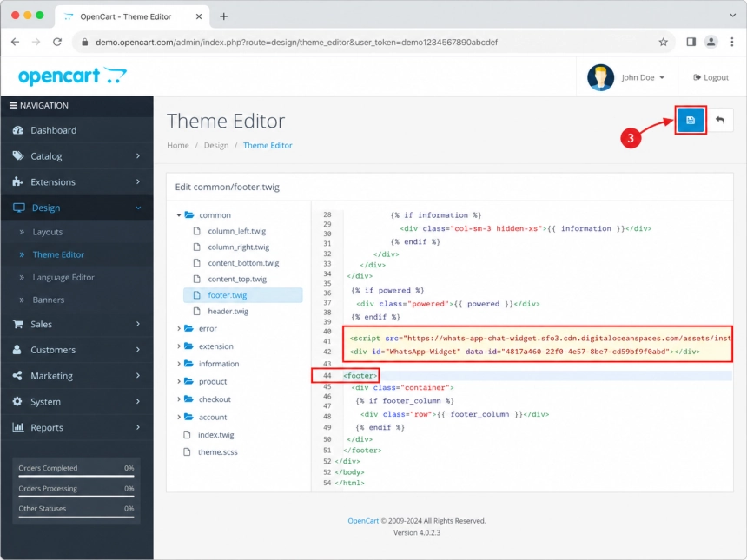The image size is (747, 560).
Task: Open the John Doe account dropdown
Action: pyautogui.click(x=643, y=77)
